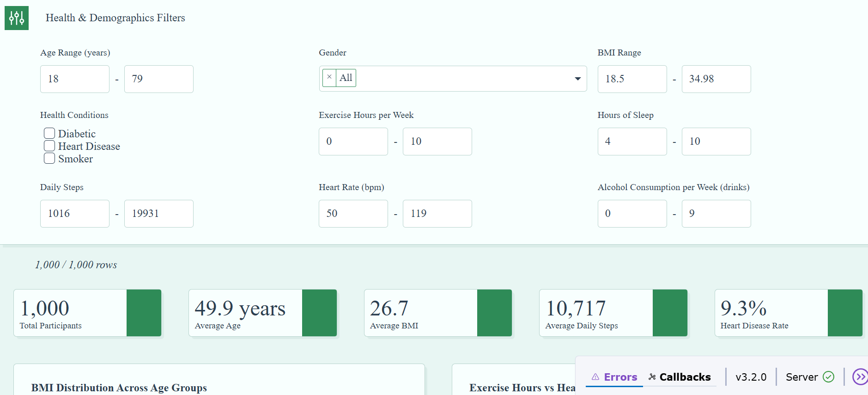Image resolution: width=868 pixels, height=395 pixels.
Task: Collapse the debug menu with chevron icon
Action: 860,377
